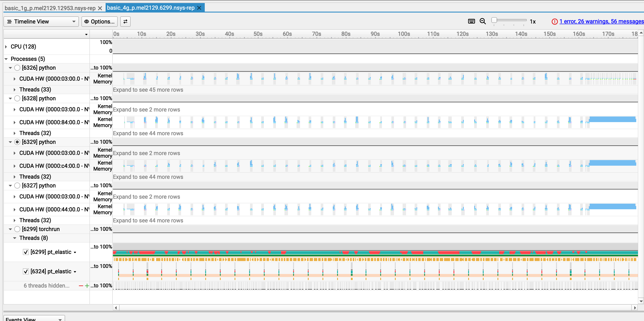The image size is (644, 321).
Task: Select radio button for [6326] python
Action: tap(17, 68)
